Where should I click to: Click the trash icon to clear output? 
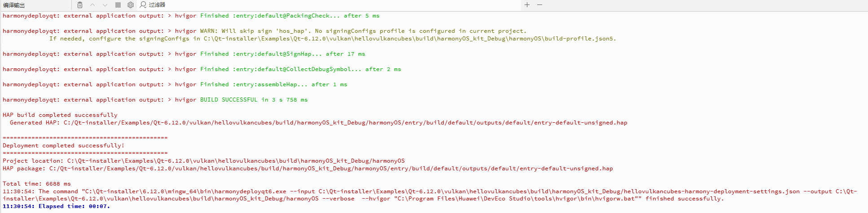79,5
